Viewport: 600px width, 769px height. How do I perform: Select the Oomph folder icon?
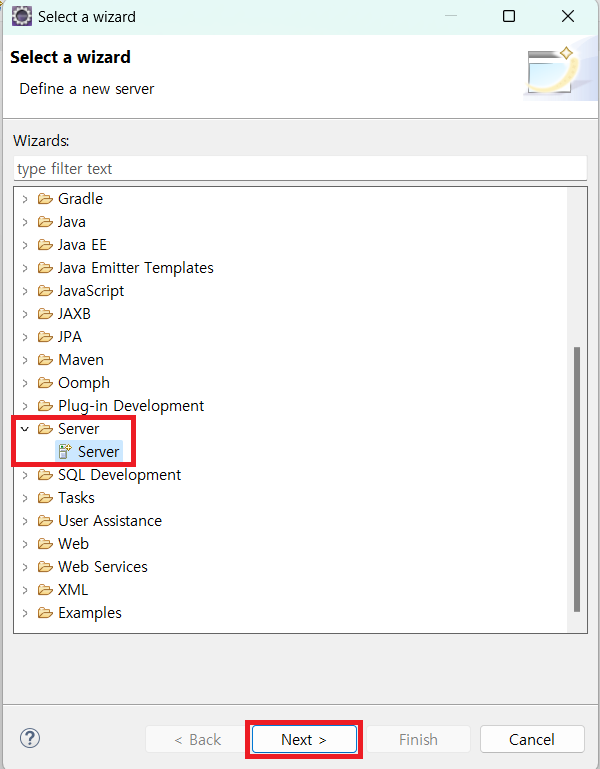click(45, 383)
